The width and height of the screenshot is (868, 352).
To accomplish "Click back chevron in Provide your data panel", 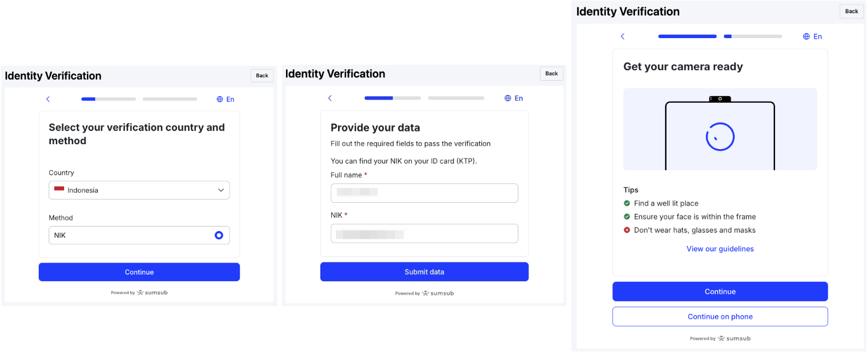I will tap(330, 98).
